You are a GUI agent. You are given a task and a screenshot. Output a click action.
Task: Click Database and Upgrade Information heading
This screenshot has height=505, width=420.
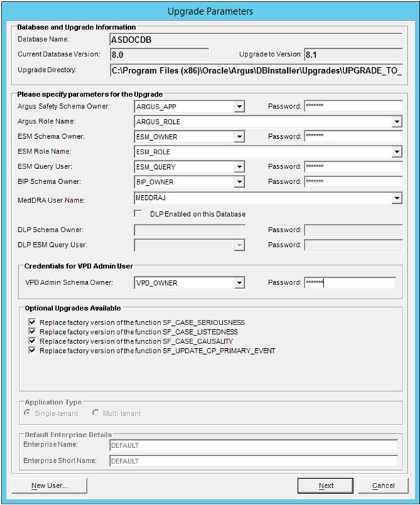pyautogui.click(x=76, y=27)
